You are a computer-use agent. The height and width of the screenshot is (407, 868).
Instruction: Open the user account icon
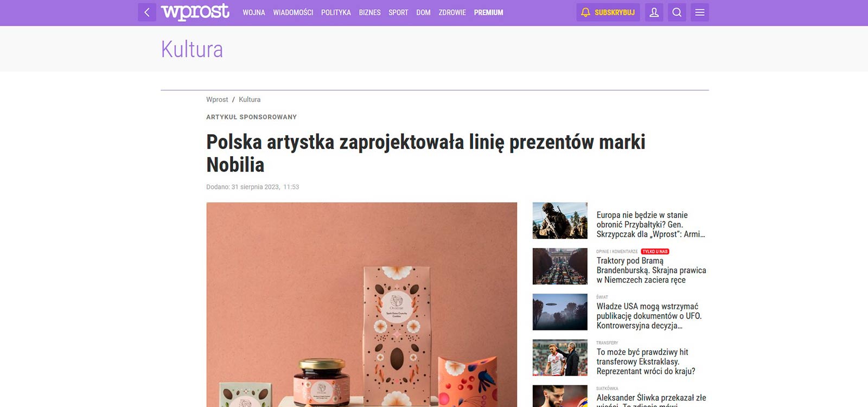(x=654, y=12)
